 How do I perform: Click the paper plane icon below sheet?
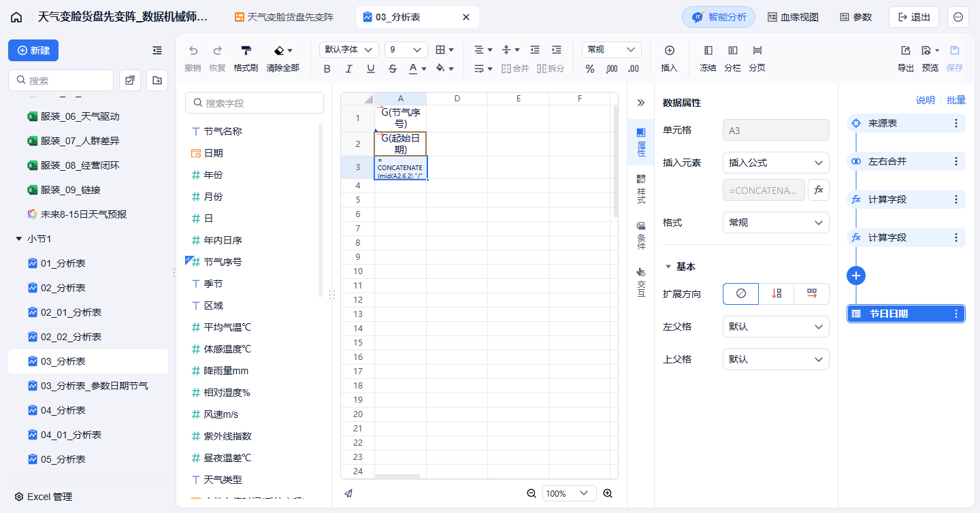tap(348, 493)
